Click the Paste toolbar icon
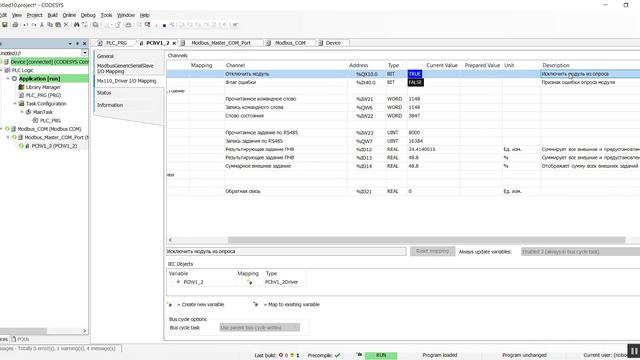The width and height of the screenshot is (640, 360). tap(58, 25)
